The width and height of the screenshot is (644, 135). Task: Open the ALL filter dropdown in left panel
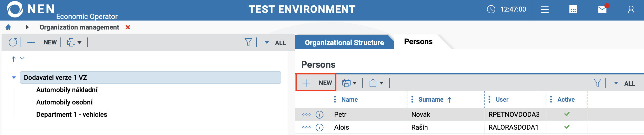coord(276,43)
